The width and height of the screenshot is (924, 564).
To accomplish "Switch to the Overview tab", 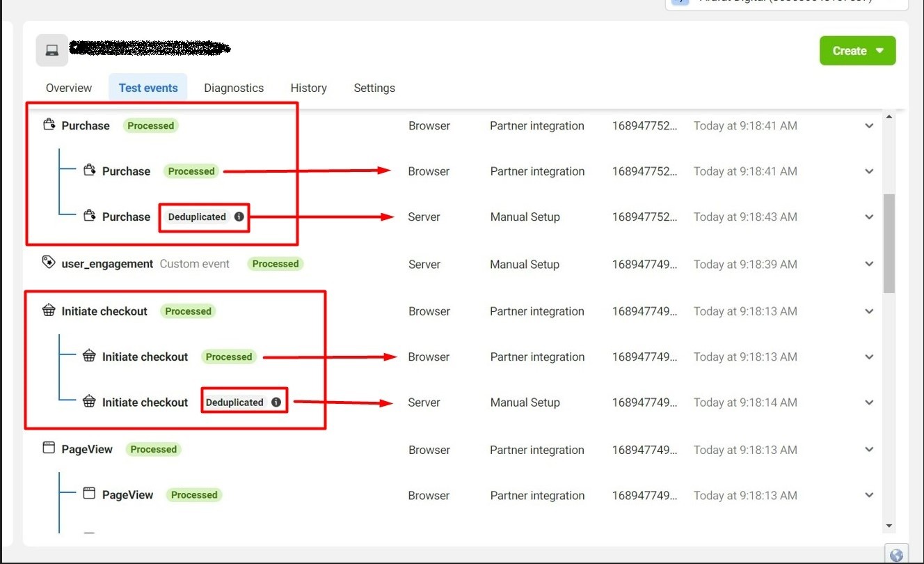I will (x=69, y=88).
